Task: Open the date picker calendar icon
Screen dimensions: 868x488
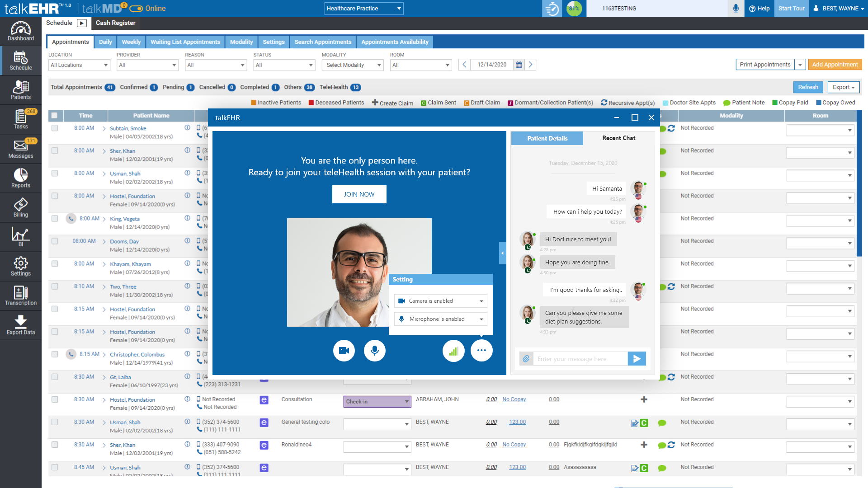Action: tap(519, 65)
